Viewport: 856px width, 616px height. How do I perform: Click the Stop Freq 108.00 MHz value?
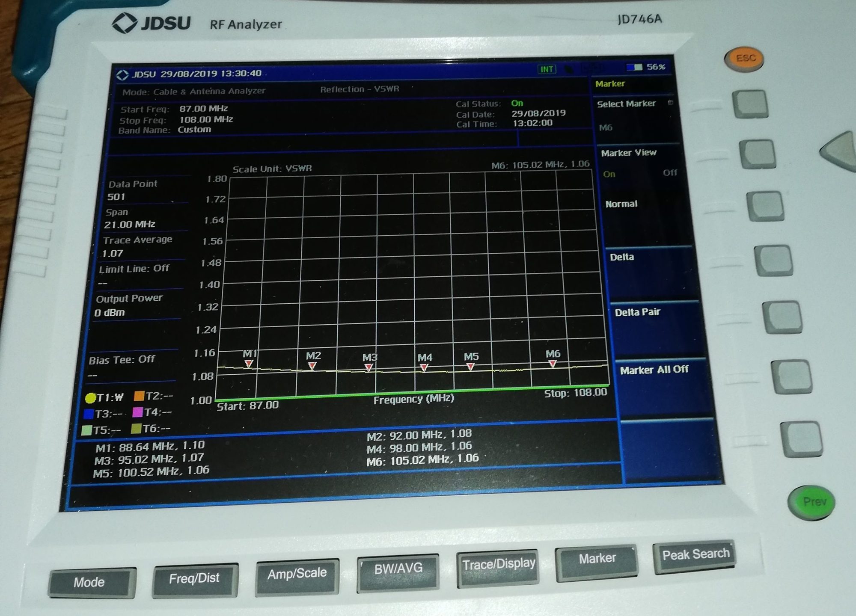206,119
